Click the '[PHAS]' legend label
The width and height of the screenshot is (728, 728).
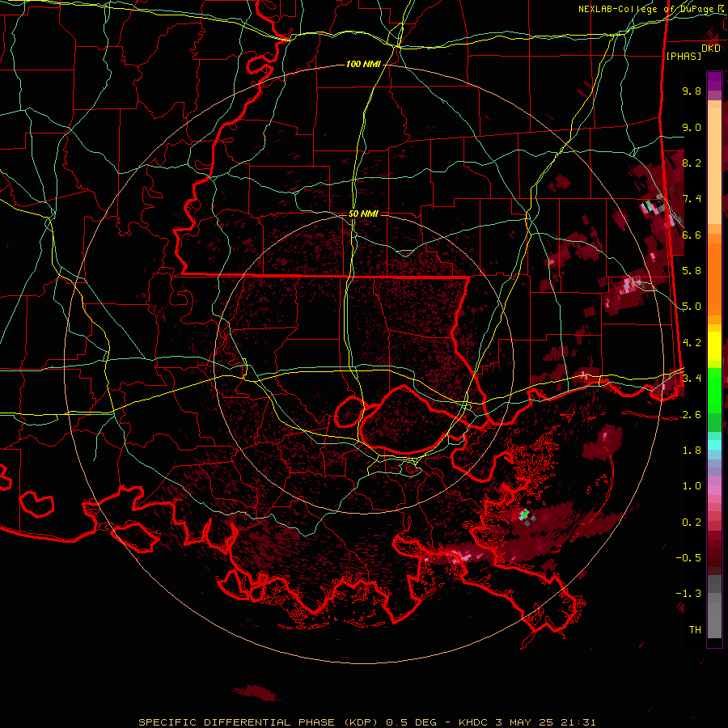click(684, 56)
